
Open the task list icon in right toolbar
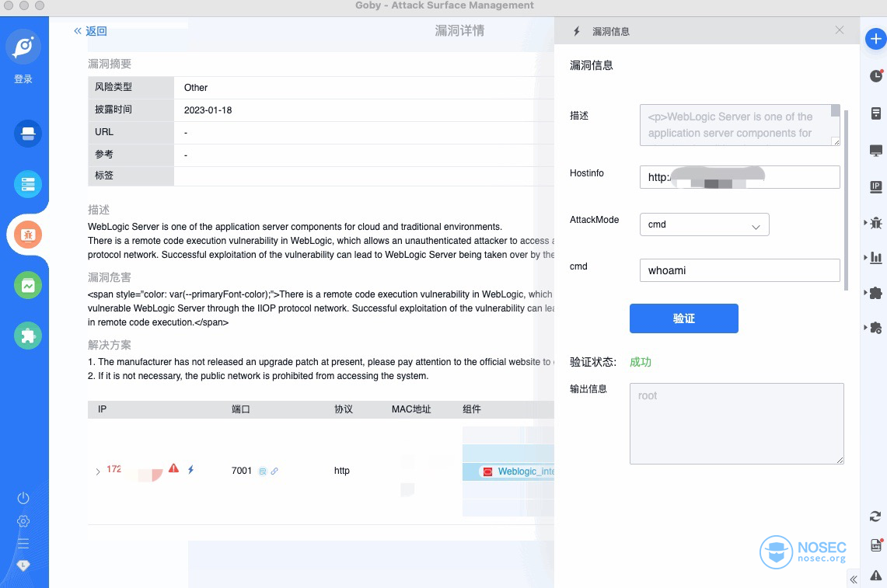pyautogui.click(x=875, y=113)
